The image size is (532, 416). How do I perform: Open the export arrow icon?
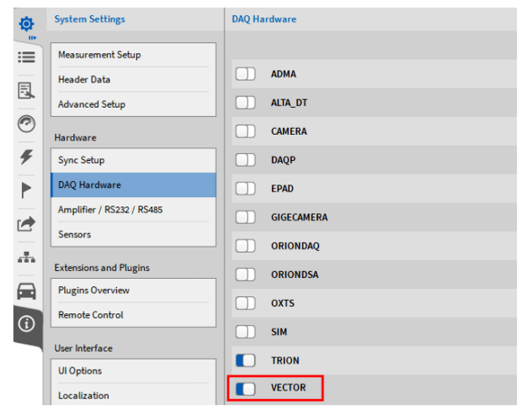tap(24, 223)
